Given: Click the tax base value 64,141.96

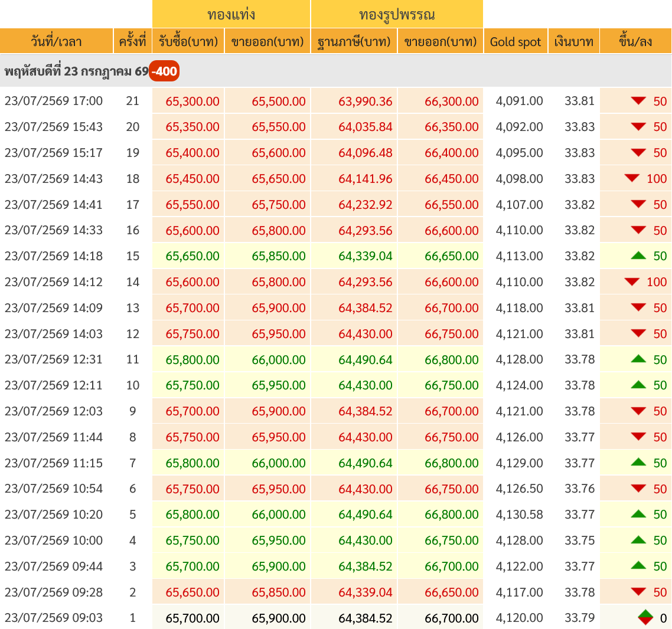Looking at the screenshot, I should coord(365,179).
